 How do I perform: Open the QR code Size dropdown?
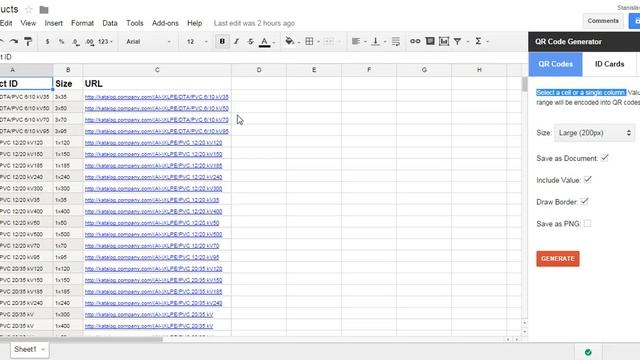coord(594,133)
